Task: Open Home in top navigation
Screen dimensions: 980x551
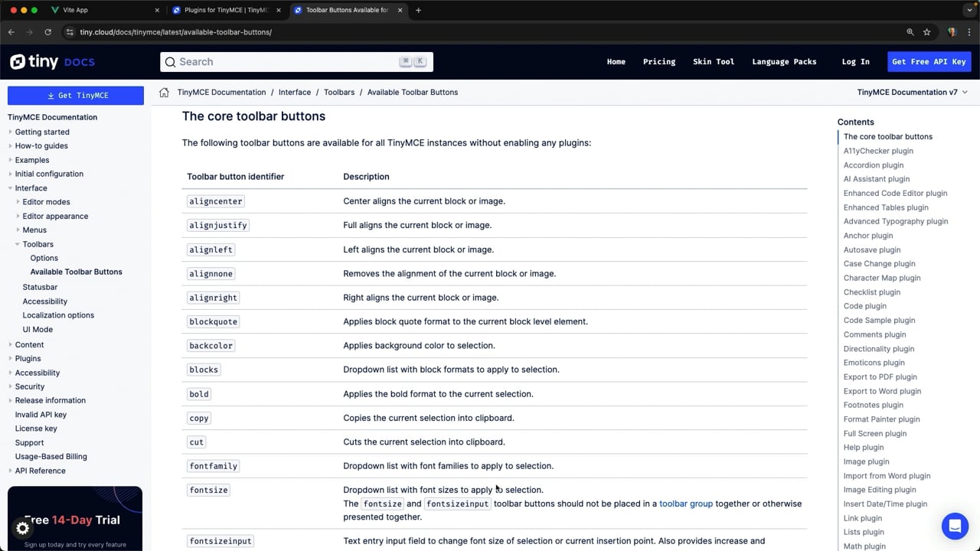Action: click(616, 62)
